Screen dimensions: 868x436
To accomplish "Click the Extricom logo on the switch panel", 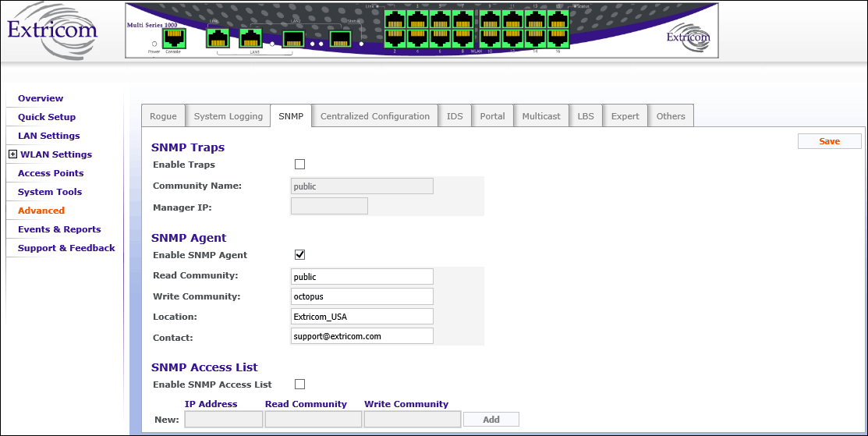I will [688, 37].
